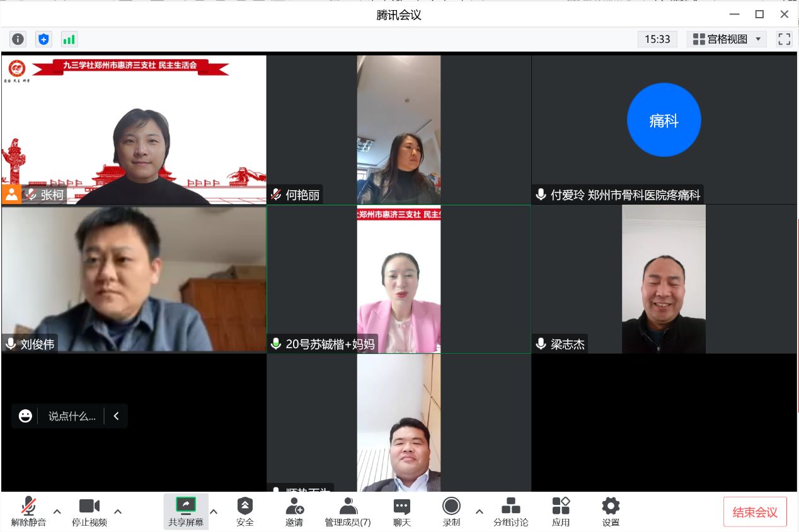Open the blue shield security indicator

[43, 39]
